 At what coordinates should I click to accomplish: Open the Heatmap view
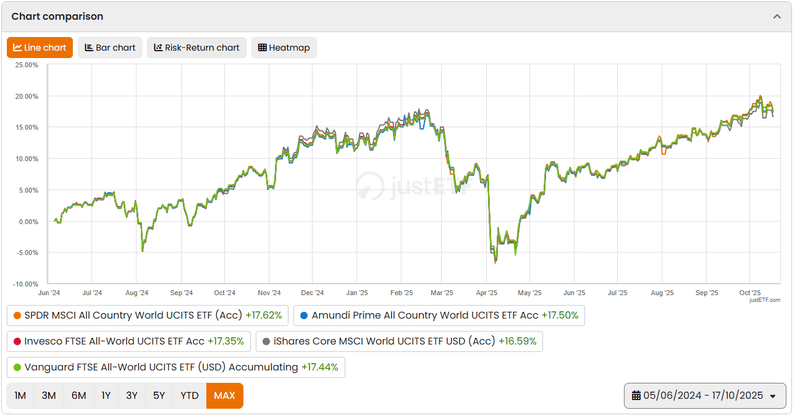coord(283,47)
